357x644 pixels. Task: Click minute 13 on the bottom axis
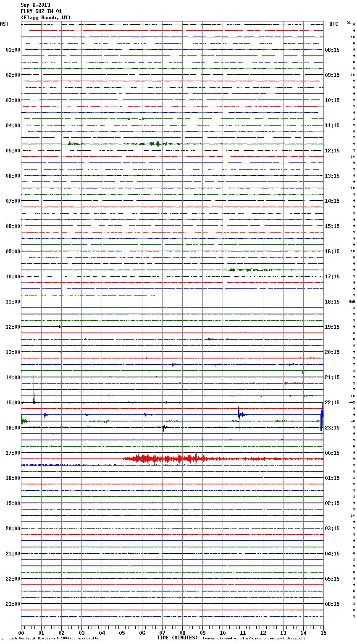tap(283, 633)
